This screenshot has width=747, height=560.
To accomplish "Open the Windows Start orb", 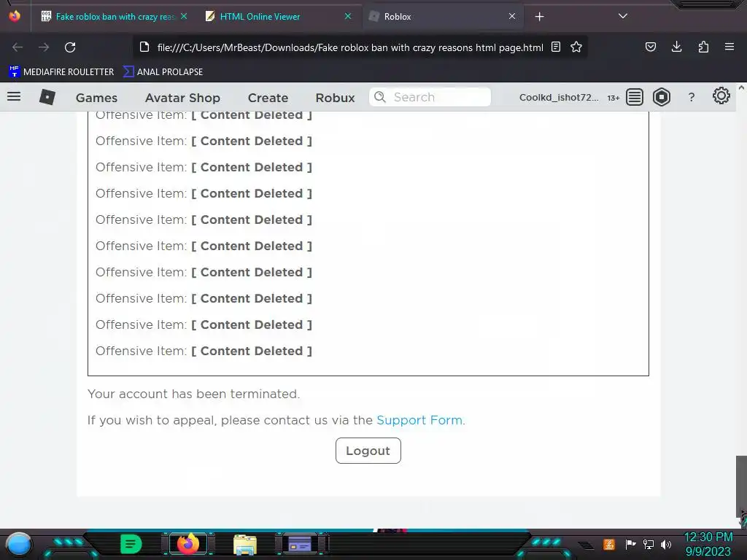I will click(x=18, y=544).
